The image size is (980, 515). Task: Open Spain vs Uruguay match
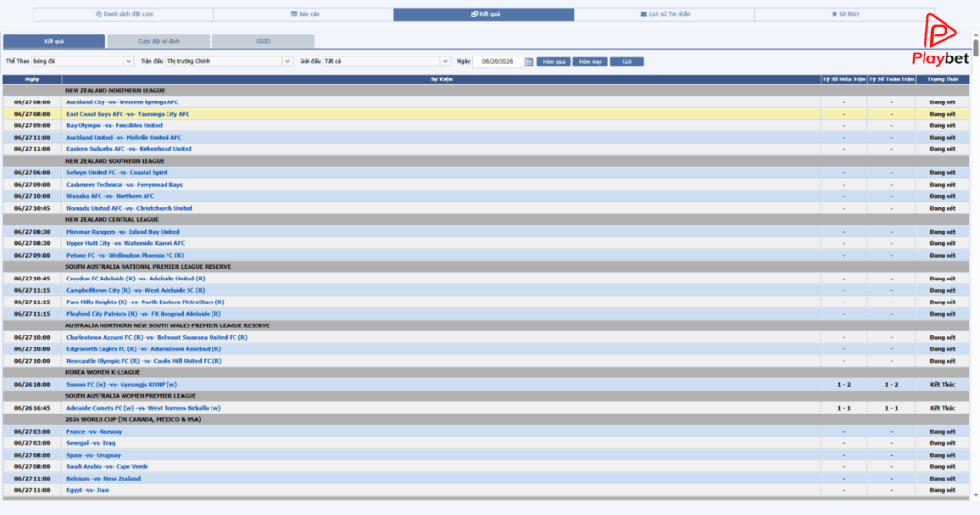point(93,455)
